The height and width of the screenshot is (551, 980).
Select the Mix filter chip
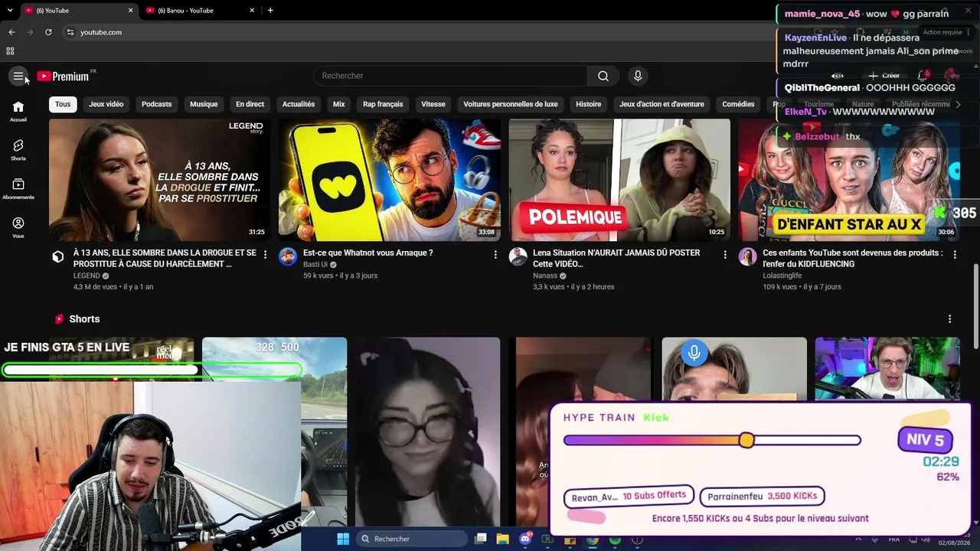click(x=339, y=104)
